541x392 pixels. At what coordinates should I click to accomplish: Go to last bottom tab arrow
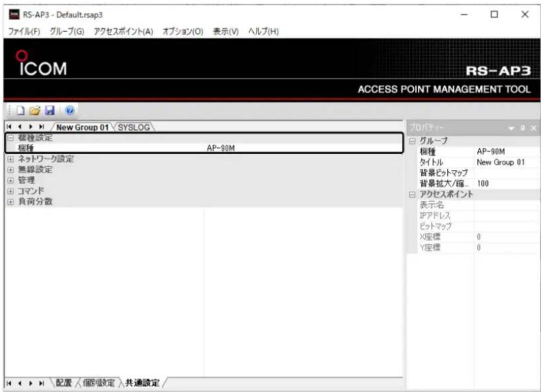(42, 383)
